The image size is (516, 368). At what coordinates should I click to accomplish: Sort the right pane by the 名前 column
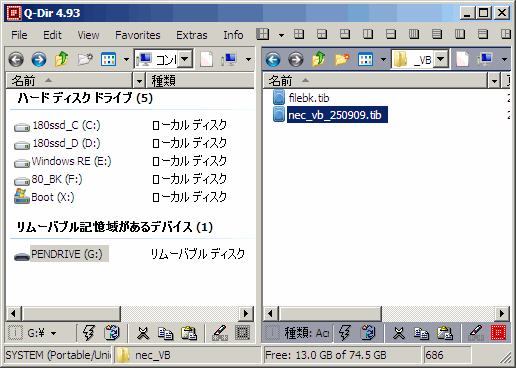click(x=376, y=81)
